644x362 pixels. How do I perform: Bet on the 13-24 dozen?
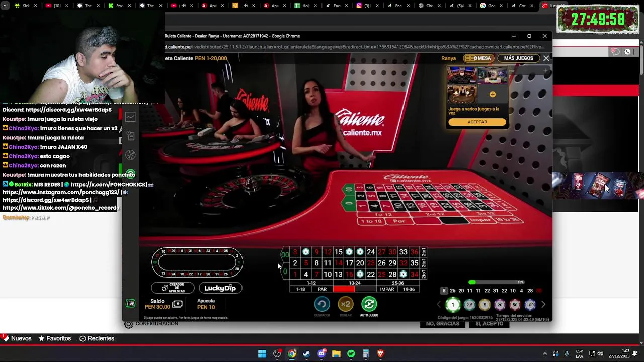(x=355, y=283)
